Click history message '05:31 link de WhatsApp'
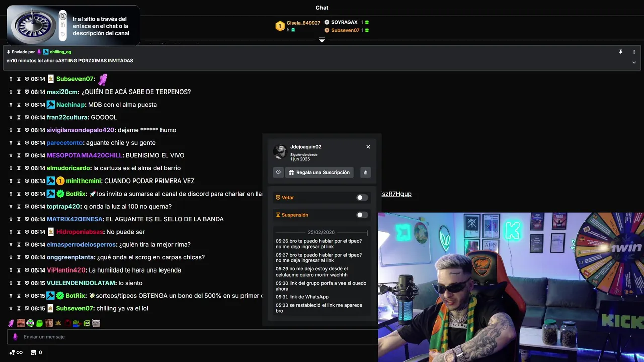The height and width of the screenshot is (362, 644). (302, 297)
